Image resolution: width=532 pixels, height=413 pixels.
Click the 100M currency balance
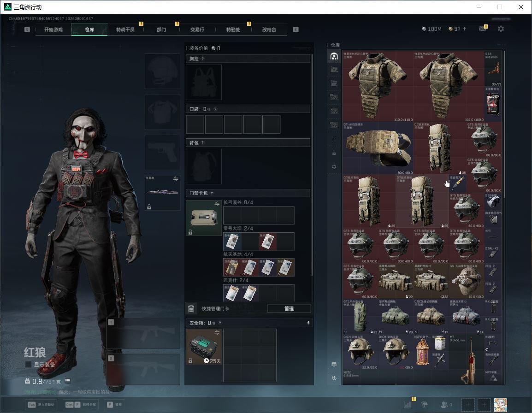tap(431, 29)
